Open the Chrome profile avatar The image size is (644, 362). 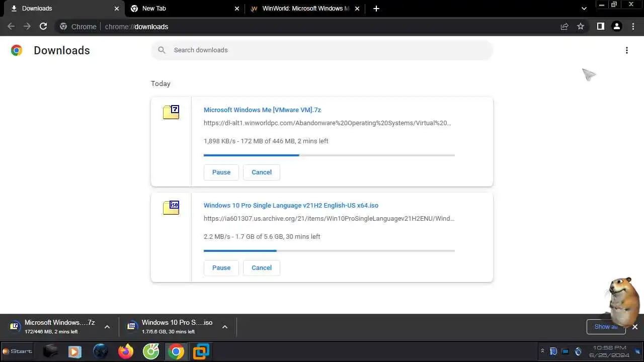coord(617,26)
